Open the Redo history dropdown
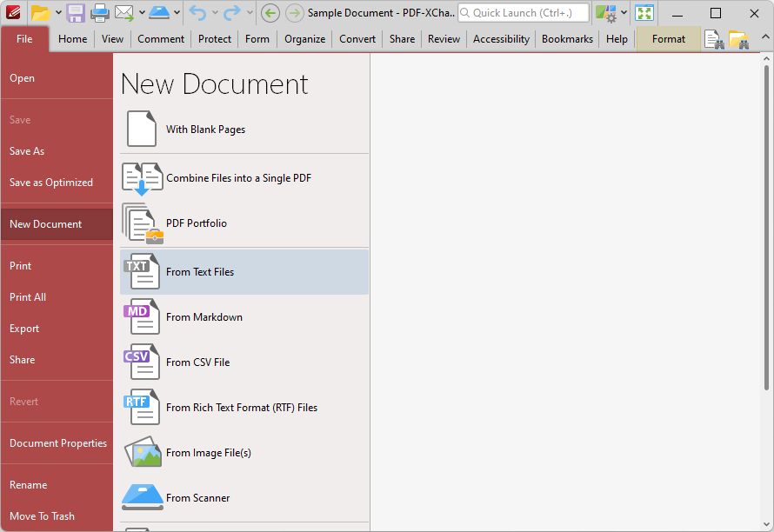Screen dimensions: 774x532 tap(250, 13)
